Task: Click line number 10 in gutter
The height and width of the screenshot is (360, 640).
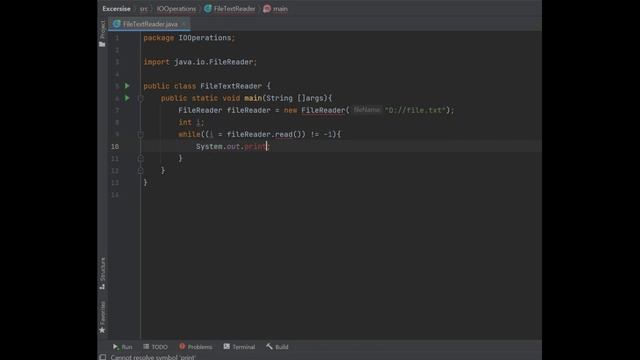Action: click(115, 147)
